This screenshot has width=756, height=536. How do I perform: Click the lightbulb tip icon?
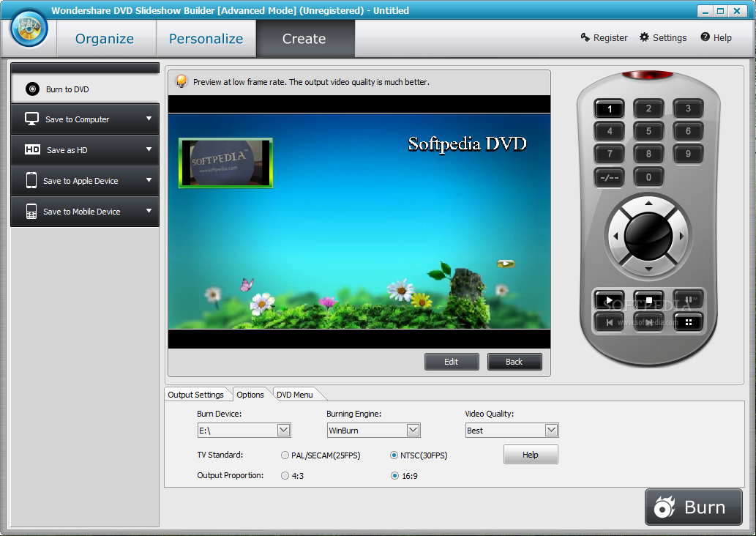tap(181, 81)
